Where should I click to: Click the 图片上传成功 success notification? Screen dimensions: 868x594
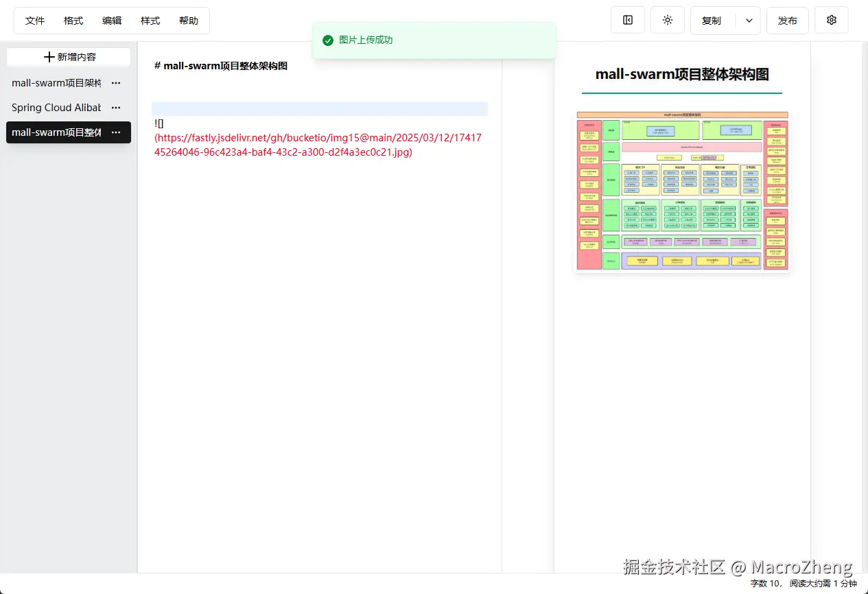434,40
